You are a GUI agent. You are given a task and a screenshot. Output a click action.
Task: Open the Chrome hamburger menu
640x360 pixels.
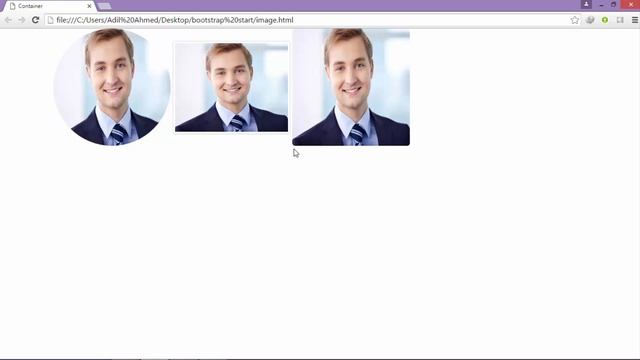(x=635, y=20)
